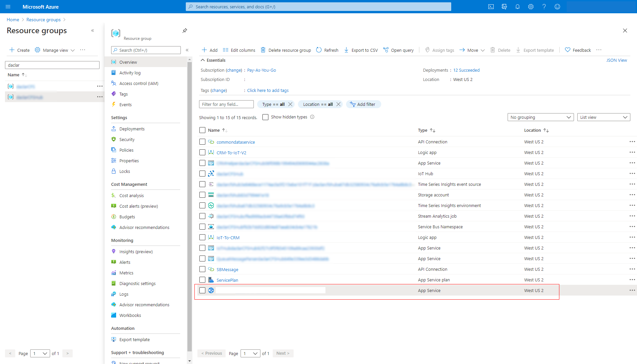
Task: Check the Show hidden types checkbox
Action: 265,117
